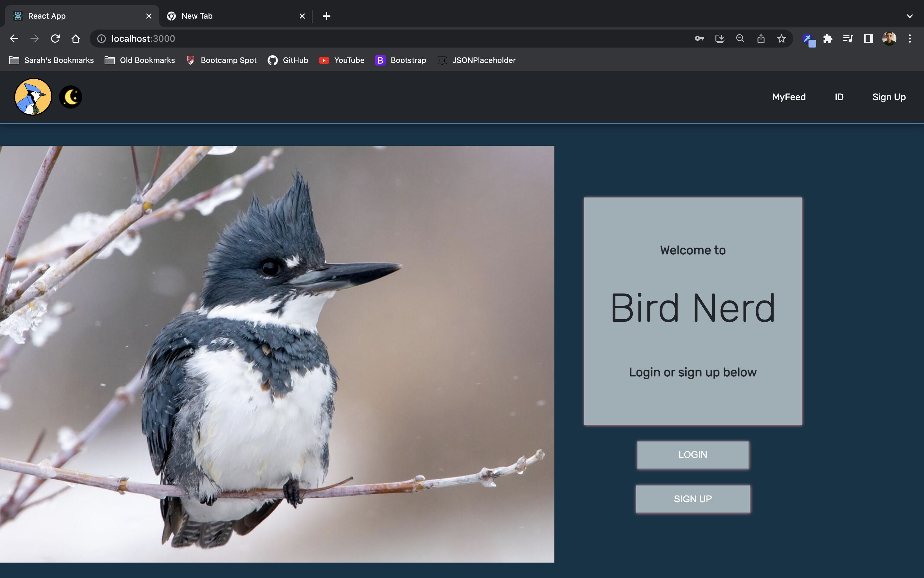Viewport: 924px width, 578px height.
Task: Open the Extensions puzzle menu
Action: (827, 39)
